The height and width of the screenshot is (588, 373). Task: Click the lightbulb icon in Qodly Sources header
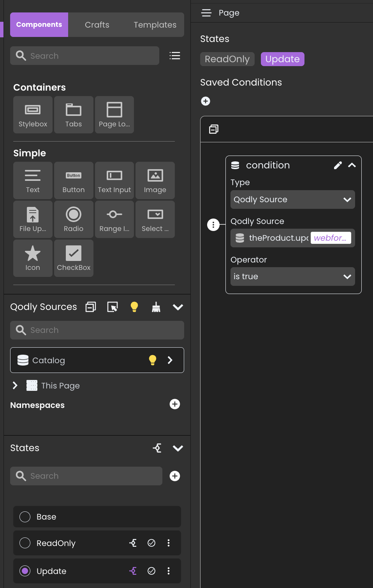(x=134, y=307)
